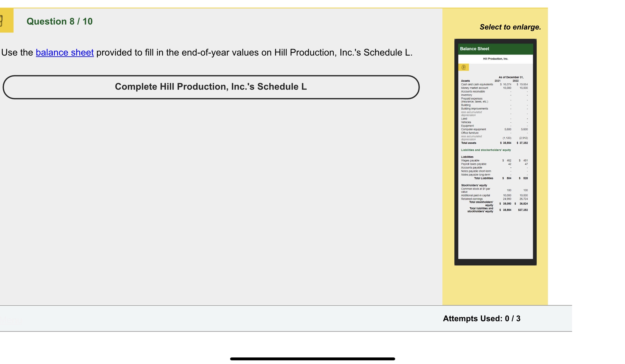
Task: Select the 2021 column header on the balance sheet
Action: click(497, 81)
